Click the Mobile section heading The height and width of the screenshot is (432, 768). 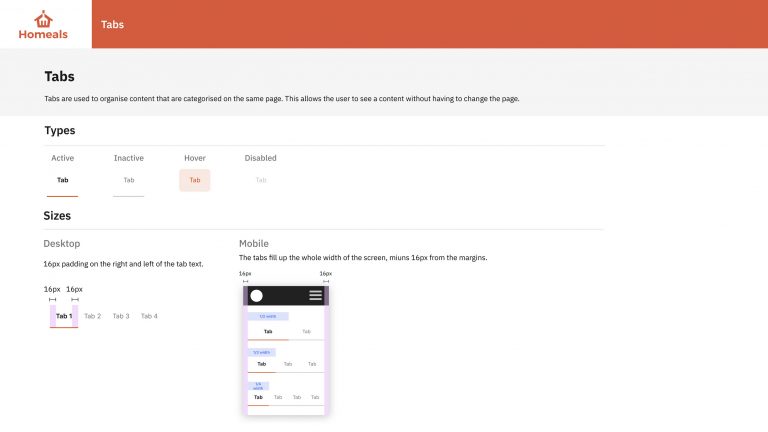point(254,243)
